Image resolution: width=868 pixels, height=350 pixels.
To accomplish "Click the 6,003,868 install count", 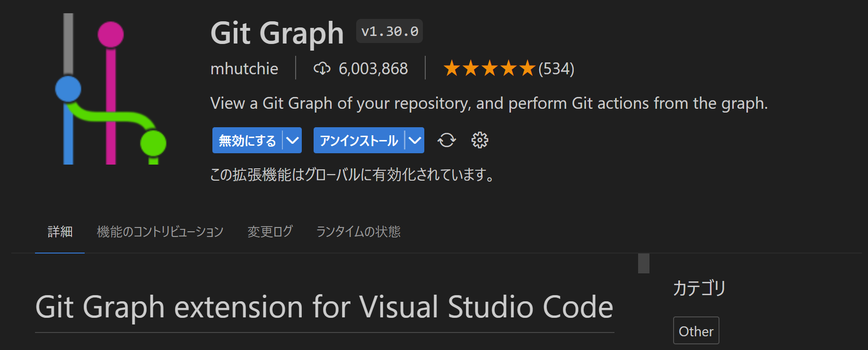I will [373, 69].
